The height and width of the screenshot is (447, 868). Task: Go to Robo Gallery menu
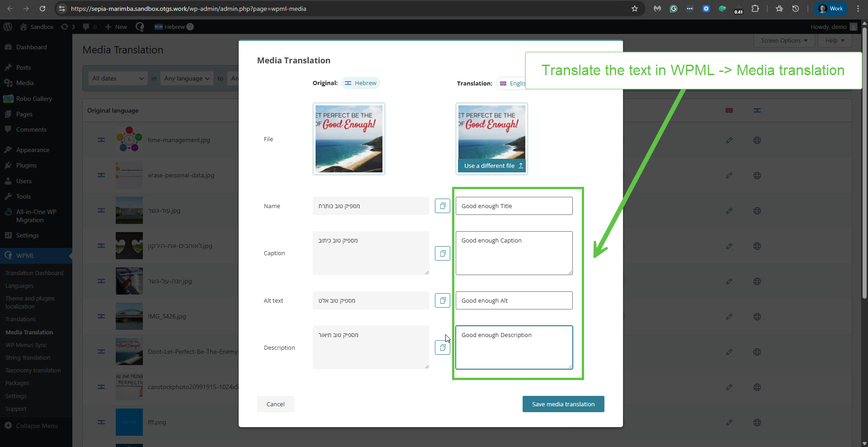pyautogui.click(x=34, y=99)
